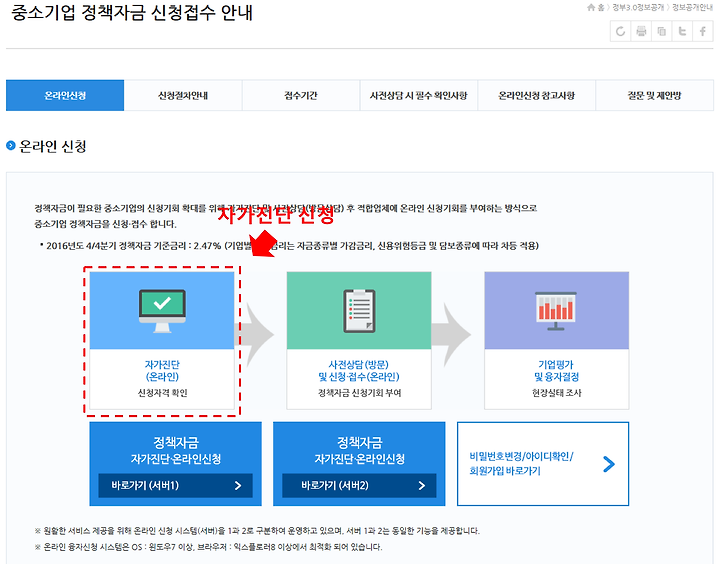Open 사전상담 시 필수 확인사항 tab
Viewport: 720px width, 564px height.
click(418, 96)
